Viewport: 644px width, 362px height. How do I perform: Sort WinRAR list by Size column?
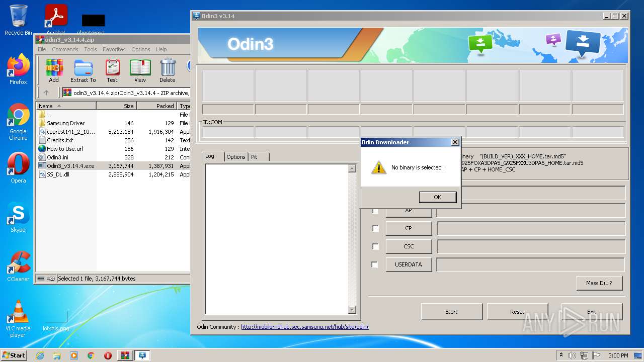click(116, 106)
